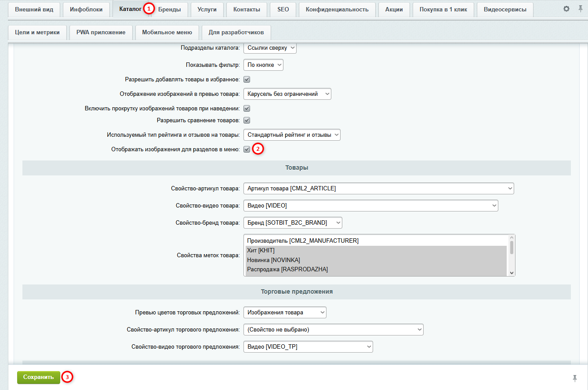Open the Для разработчиков tab
The image size is (588, 390).
click(x=236, y=32)
